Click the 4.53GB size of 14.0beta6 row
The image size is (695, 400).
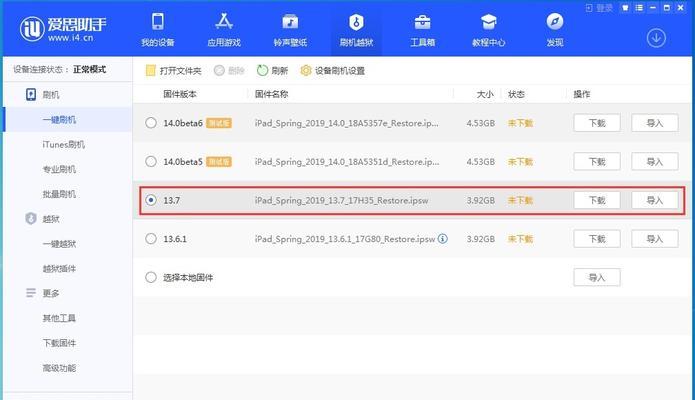(x=480, y=123)
